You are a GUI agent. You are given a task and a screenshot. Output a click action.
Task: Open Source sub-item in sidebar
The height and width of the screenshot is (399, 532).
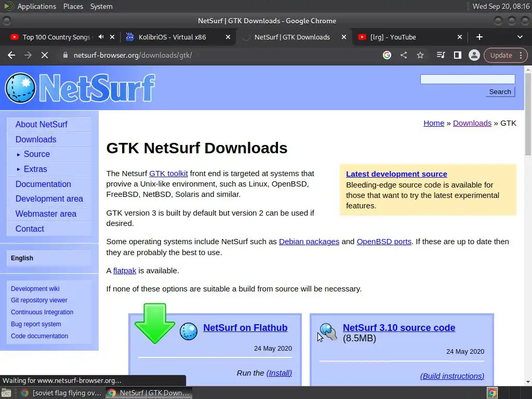[x=37, y=154]
